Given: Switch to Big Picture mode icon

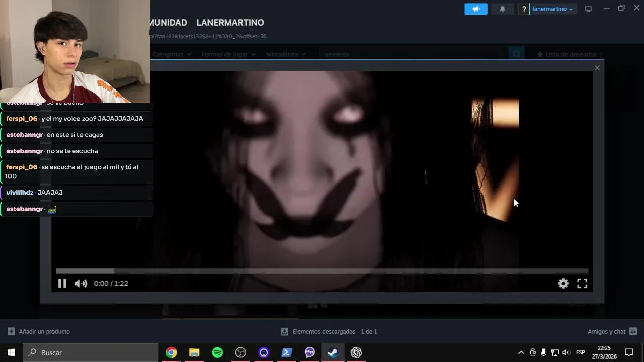Looking at the screenshot, I should click(x=588, y=9).
